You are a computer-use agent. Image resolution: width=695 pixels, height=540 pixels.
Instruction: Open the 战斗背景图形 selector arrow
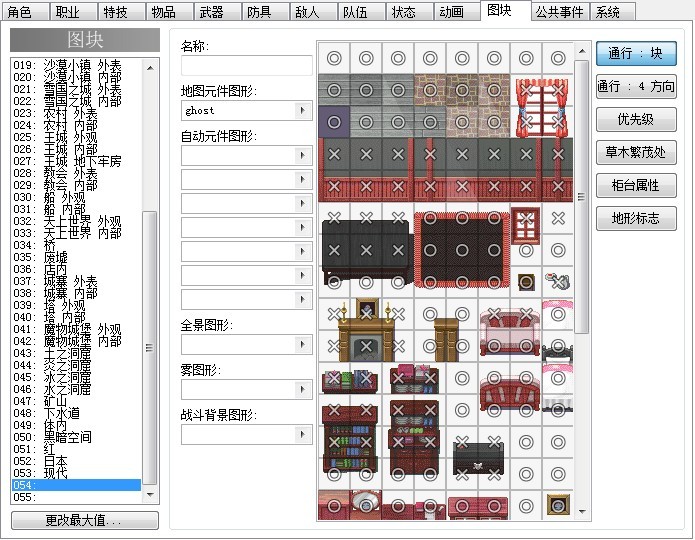coord(303,434)
